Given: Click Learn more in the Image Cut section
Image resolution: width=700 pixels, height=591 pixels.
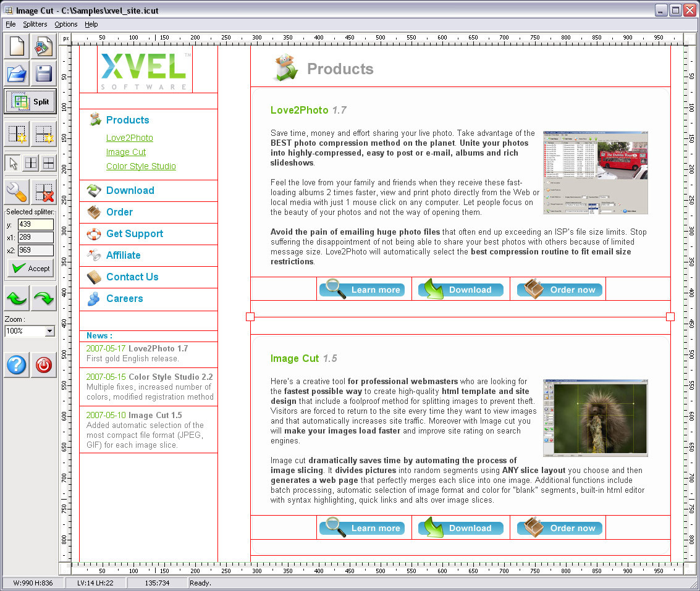Looking at the screenshot, I should pyautogui.click(x=362, y=527).
